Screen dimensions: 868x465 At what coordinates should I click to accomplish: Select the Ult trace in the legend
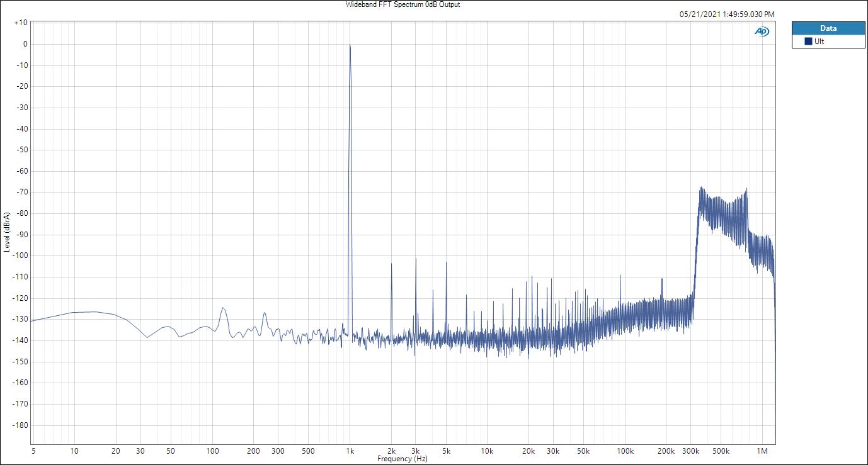pyautogui.click(x=828, y=42)
